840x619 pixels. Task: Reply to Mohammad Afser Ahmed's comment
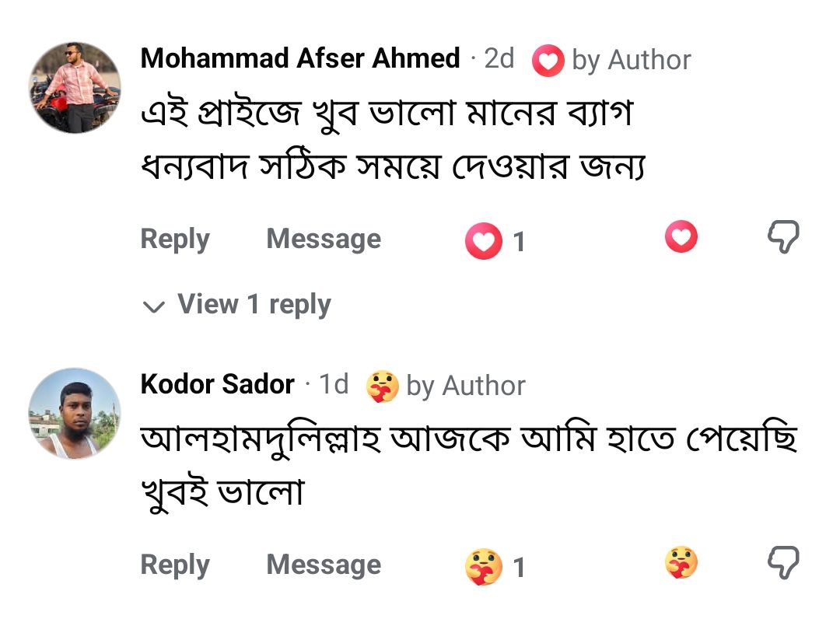click(x=175, y=239)
